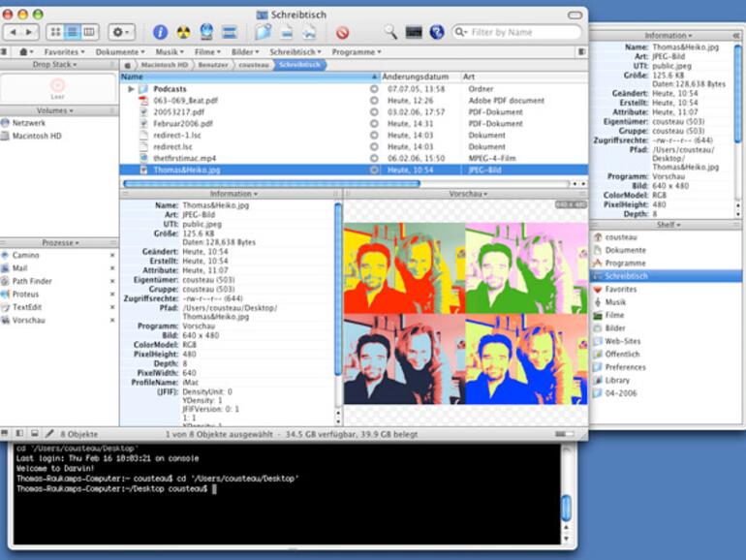Click the magnifying glass Find icon

point(390,32)
